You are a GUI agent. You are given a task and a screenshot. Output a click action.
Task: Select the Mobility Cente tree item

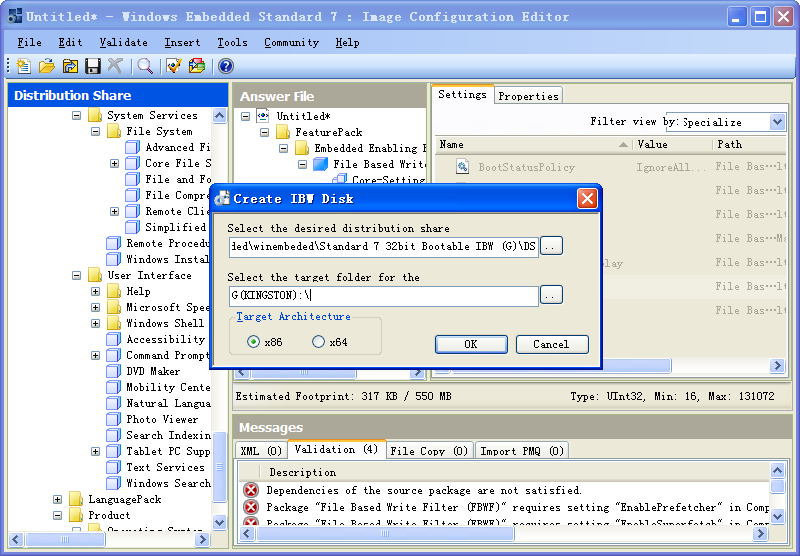(x=168, y=387)
